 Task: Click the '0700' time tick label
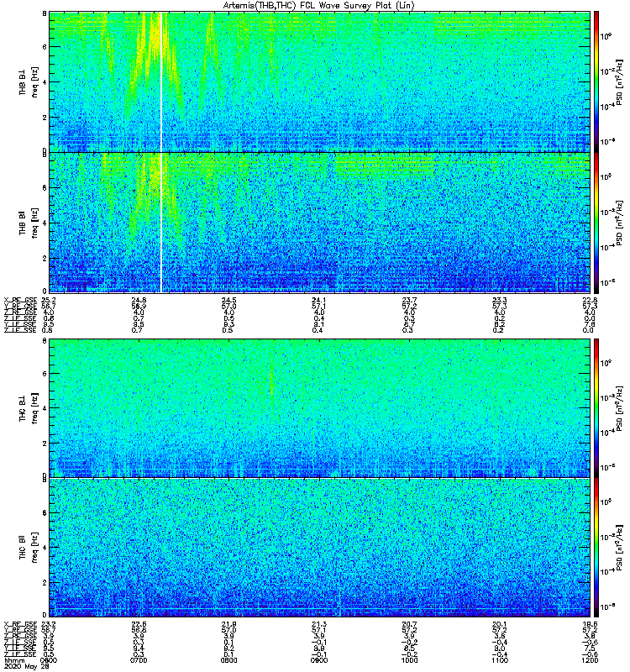(x=139, y=660)
